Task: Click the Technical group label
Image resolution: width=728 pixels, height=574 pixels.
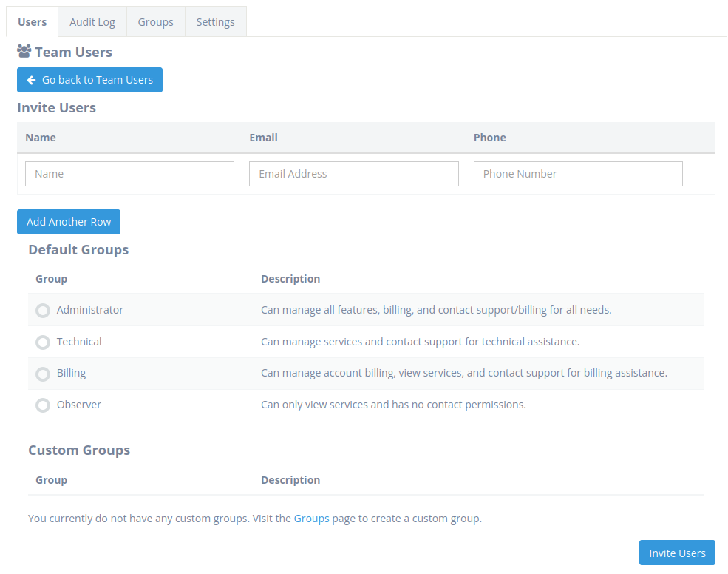Action: coord(79,342)
